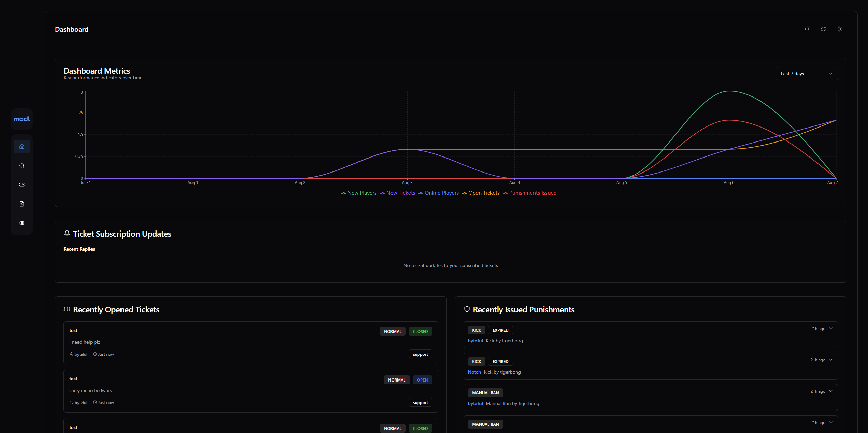Open the Settings gear sidebar icon
Screen dimensions: 868x433
pos(22,223)
